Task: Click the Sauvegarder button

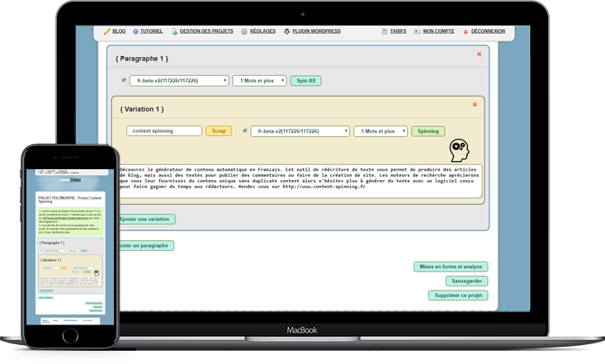Action: pos(459,281)
